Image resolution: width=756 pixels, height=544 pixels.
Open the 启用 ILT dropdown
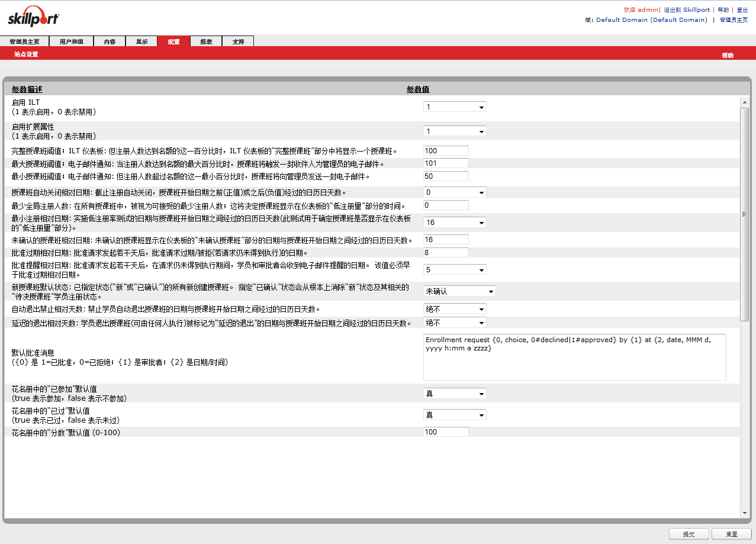pyautogui.click(x=455, y=107)
